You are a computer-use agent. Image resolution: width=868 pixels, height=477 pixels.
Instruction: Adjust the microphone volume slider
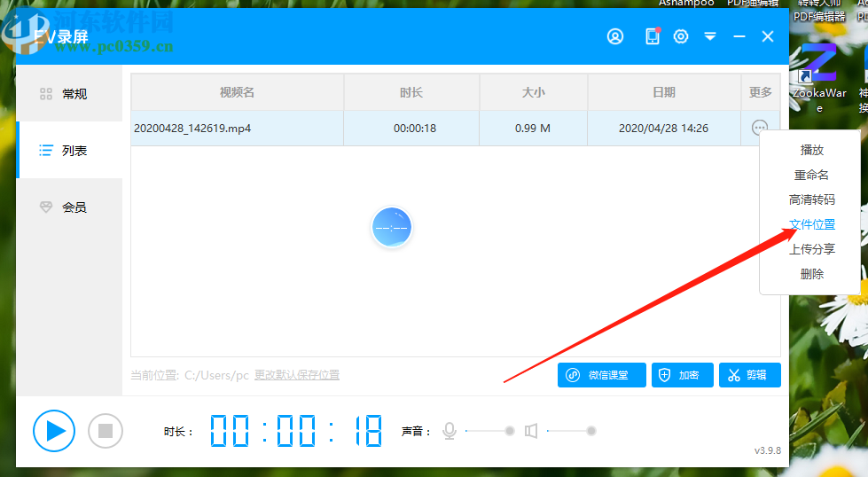coord(490,431)
